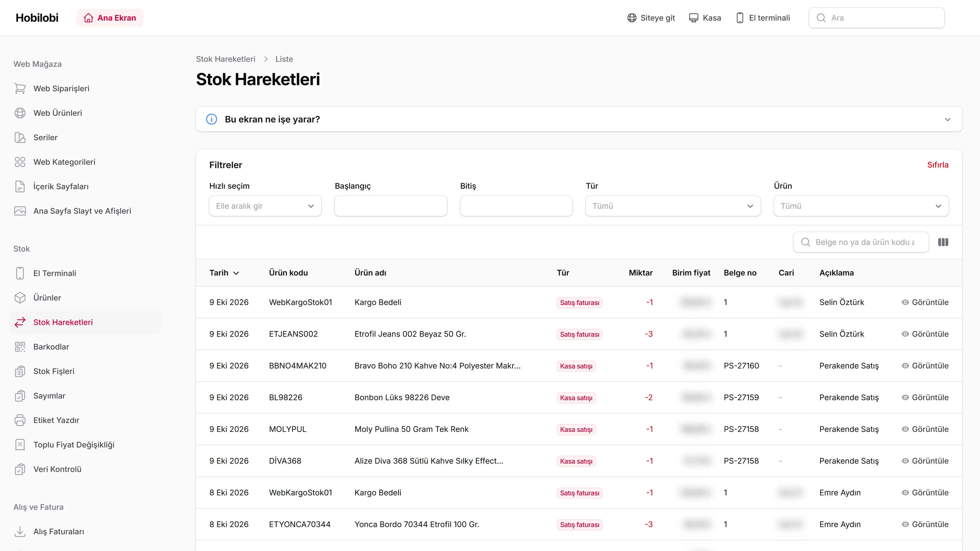The height and width of the screenshot is (551, 980).
Task: Click the Hobilobi logo
Action: 37,18
